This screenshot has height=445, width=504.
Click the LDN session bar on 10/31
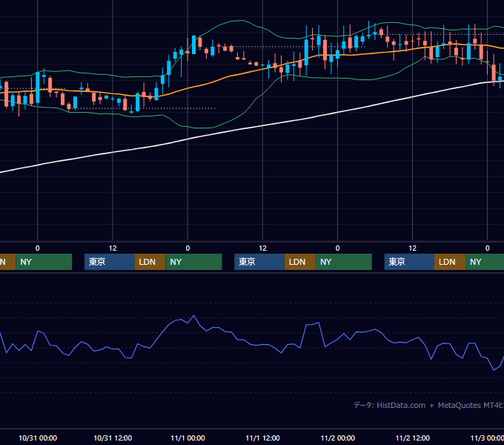point(150,262)
